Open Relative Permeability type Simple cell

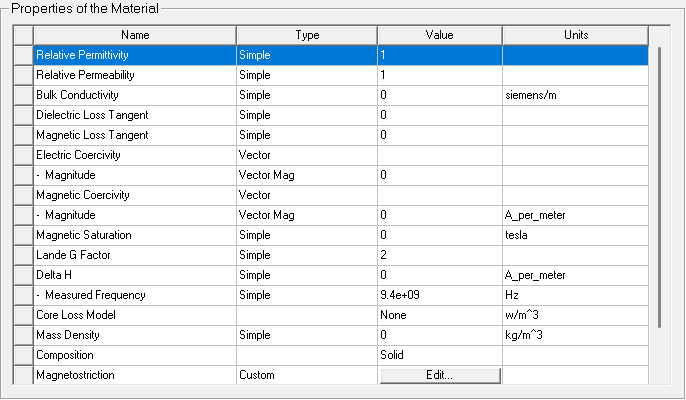coord(307,75)
